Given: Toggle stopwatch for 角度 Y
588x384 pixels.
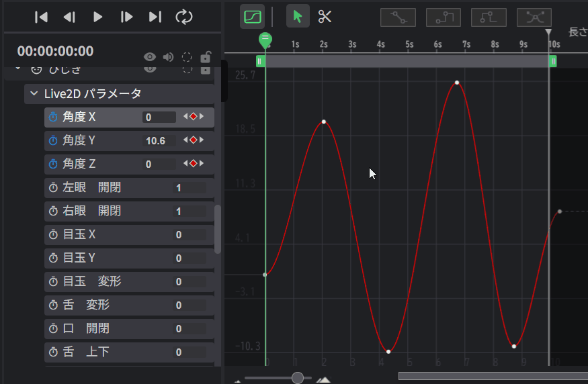Looking at the screenshot, I should (53, 140).
